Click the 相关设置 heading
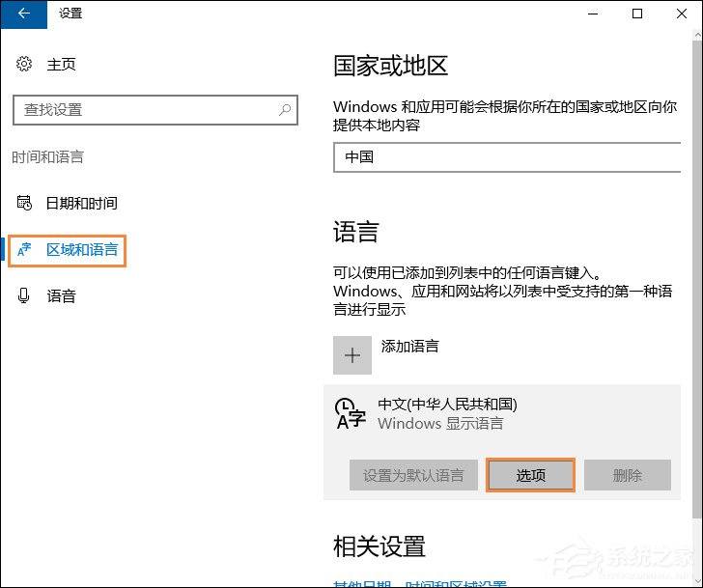The image size is (703, 588). point(380,546)
